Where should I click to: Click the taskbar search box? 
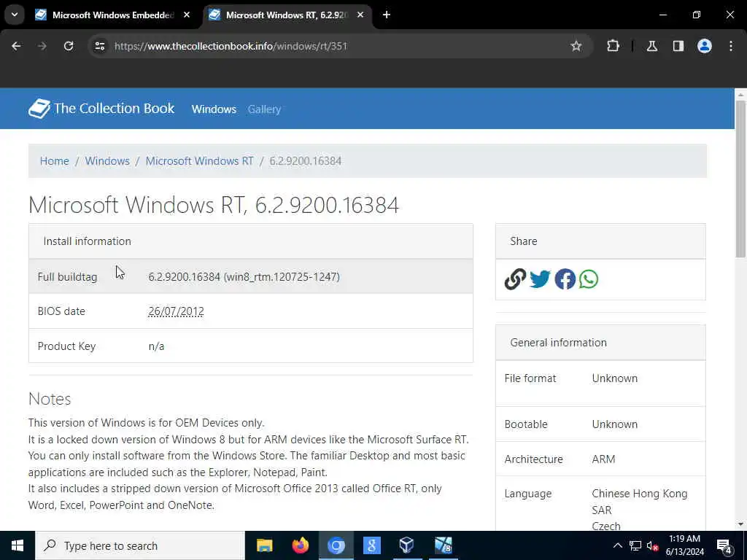click(x=140, y=545)
